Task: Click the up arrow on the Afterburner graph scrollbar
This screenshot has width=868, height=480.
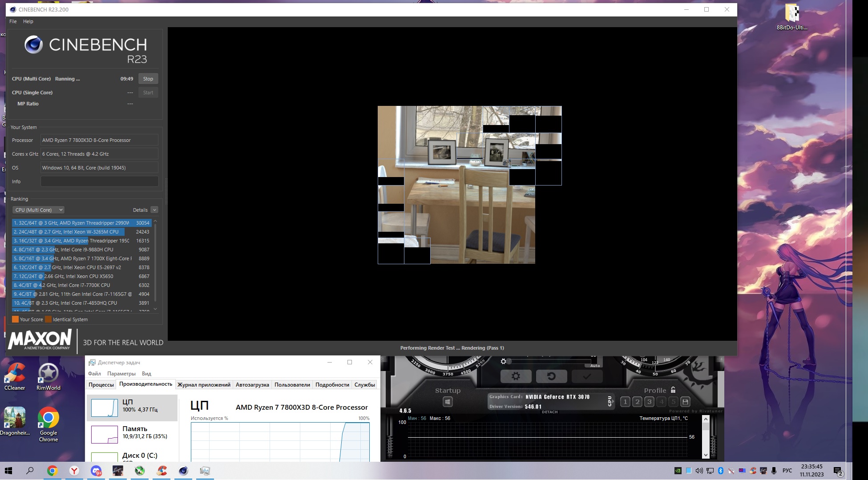Action: coord(706,419)
